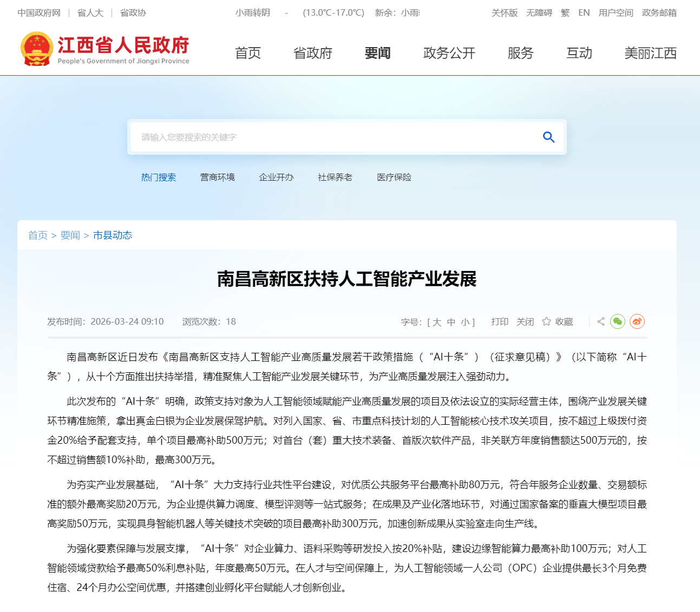Click the 关闭 close page link
This screenshot has height=612, width=700.
(525, 321)
